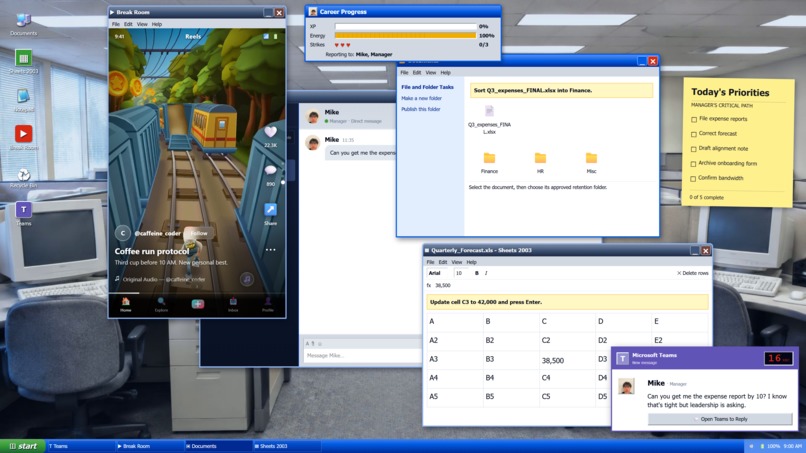
Task: Switch to Teams in the taskbar
Action: pyautogui.click(x=80, y=446)
